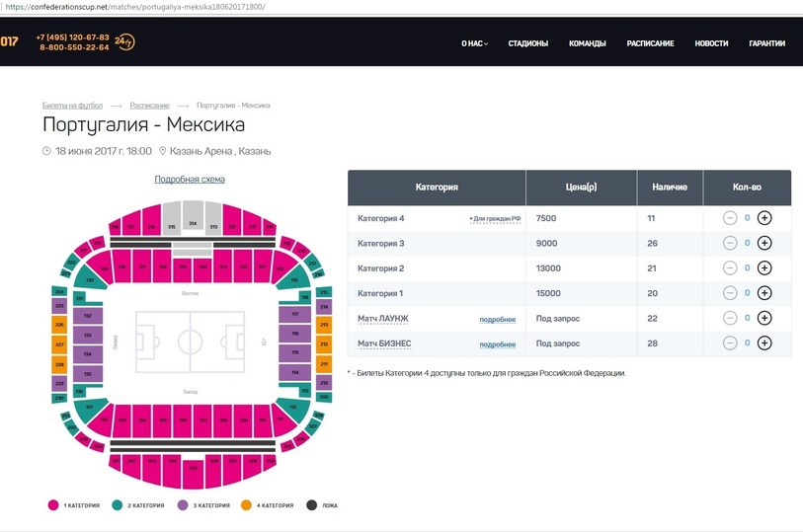Open the СТАДИОНЫ menu item
The image size is (803, 532).
528,43
